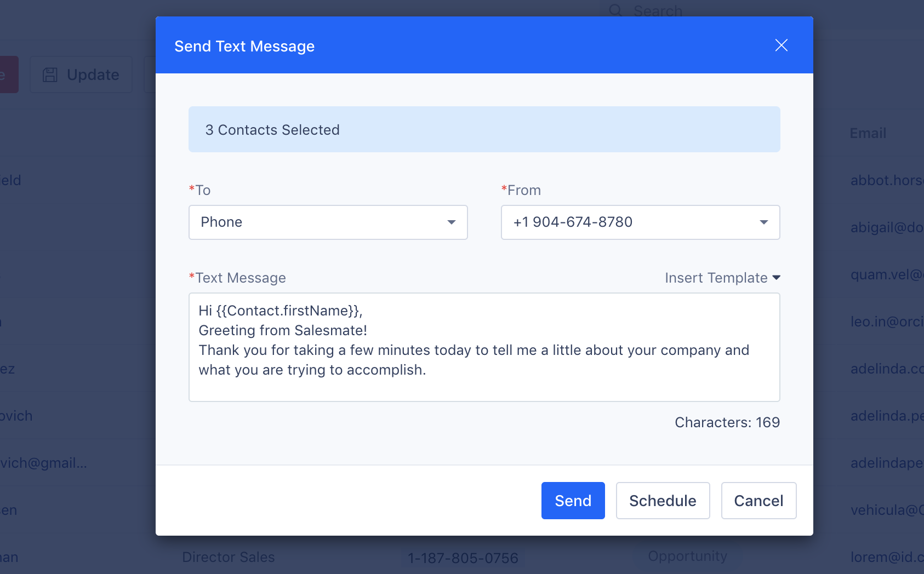
Task: Send the text message
Action: coord(573,500)
